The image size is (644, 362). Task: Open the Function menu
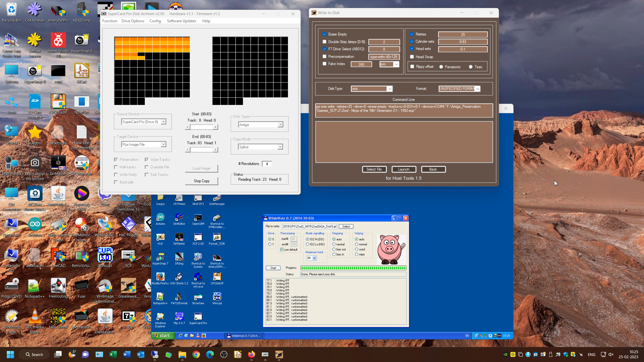click(109, 21)
